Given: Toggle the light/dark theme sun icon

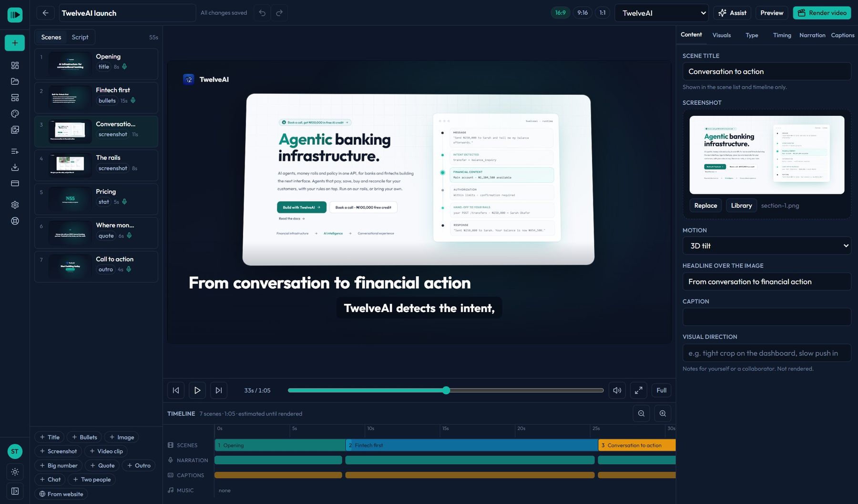Looking at the screenshot, I should (15, 472).
